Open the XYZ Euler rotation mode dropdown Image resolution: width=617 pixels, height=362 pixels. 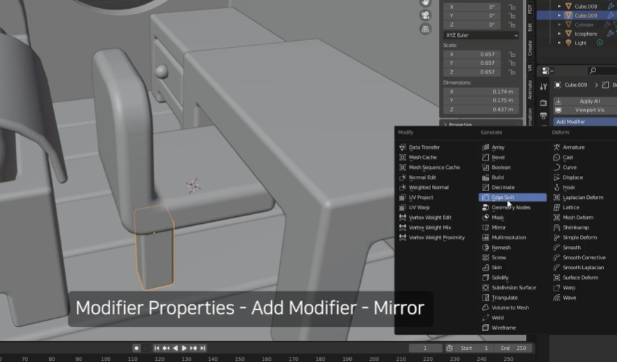[x=481, y=35]
